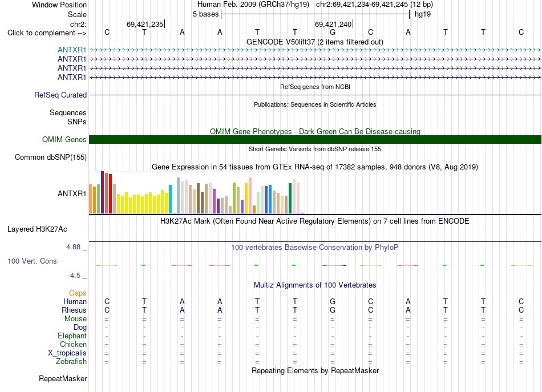The height and width of the screenshot is (392, 542).
Task: Click the light-blue ANTXR1 transcript label
Action: pos(72,50)
